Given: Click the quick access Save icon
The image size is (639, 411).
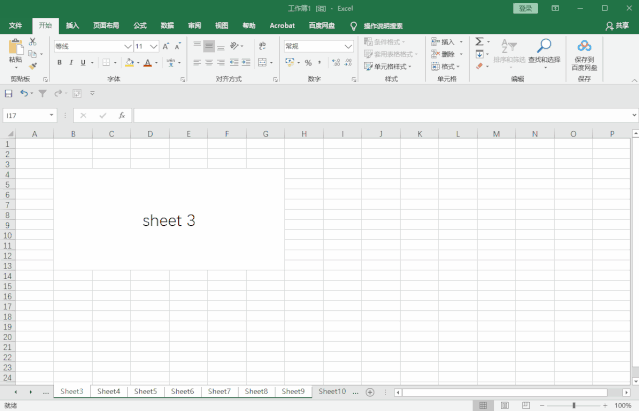Looking at the screenshot, I should [x=9, y=94].
